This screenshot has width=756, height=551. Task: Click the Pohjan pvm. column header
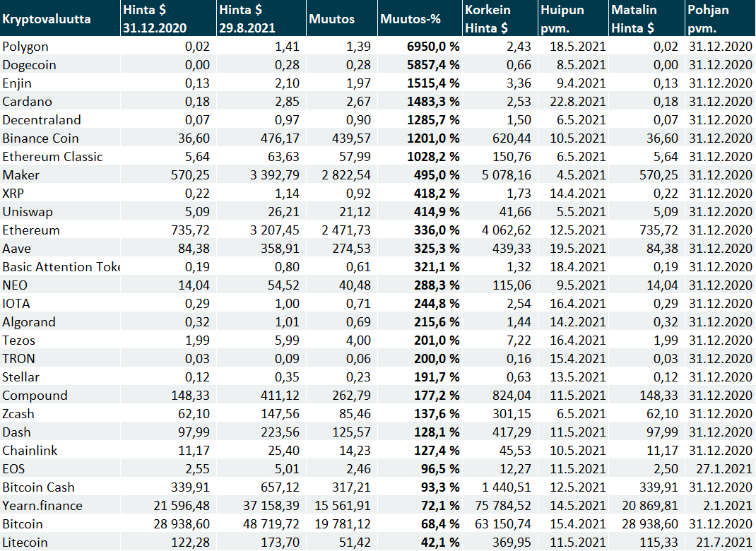708,19
